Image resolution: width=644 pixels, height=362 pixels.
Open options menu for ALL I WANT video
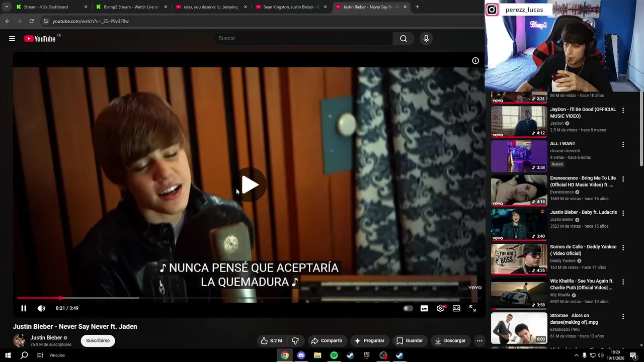pyautogui.click(x=623, y=144)
